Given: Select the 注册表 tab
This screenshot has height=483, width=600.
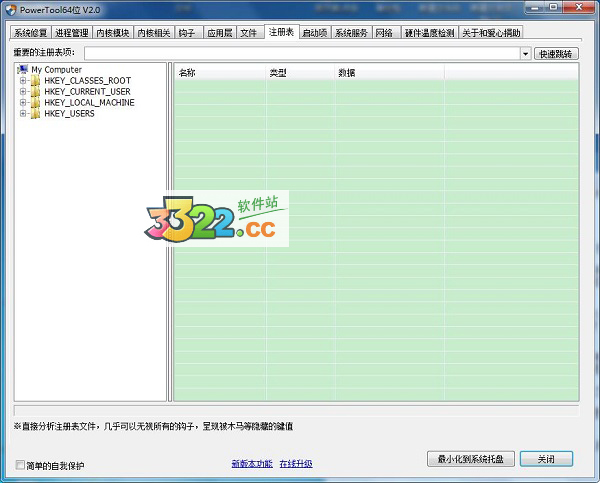Looking at the screenshot, I should pos(282,32).
